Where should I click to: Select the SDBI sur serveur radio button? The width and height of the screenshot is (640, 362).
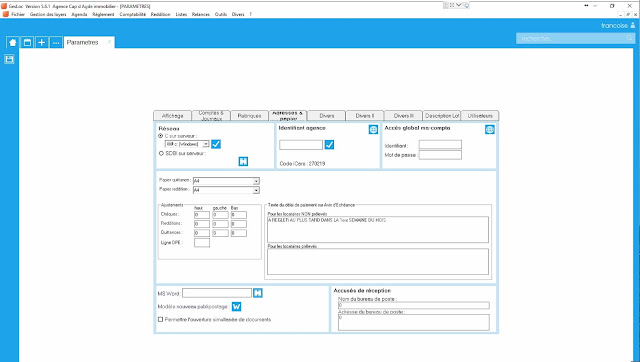tap(161, 153)
